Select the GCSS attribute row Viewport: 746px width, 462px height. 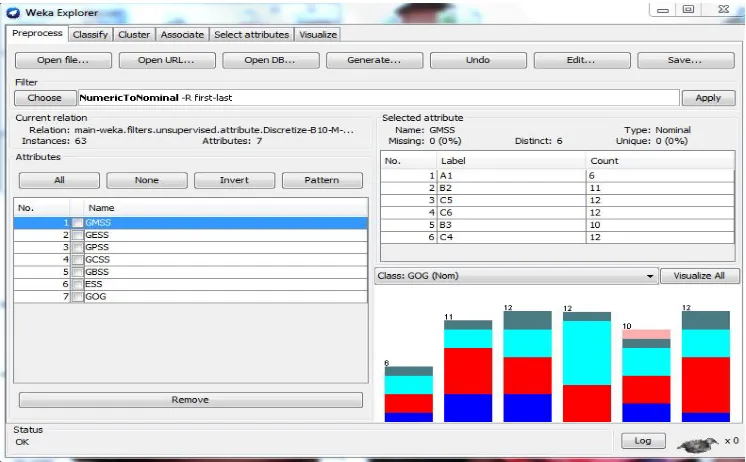coord(190,260)
